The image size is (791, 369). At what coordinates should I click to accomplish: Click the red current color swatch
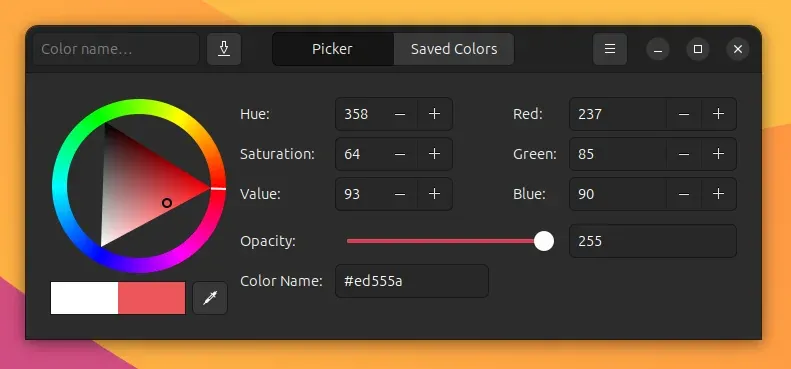(152, 298)
